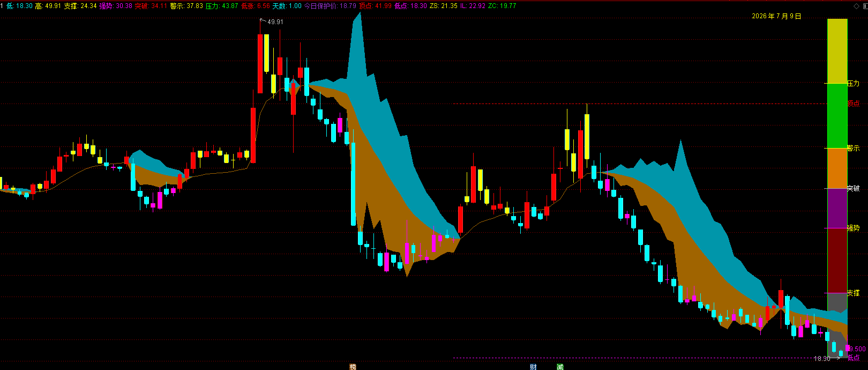Select the 压力 level label on right
The image size is (868, 370).
pos(854,84)
